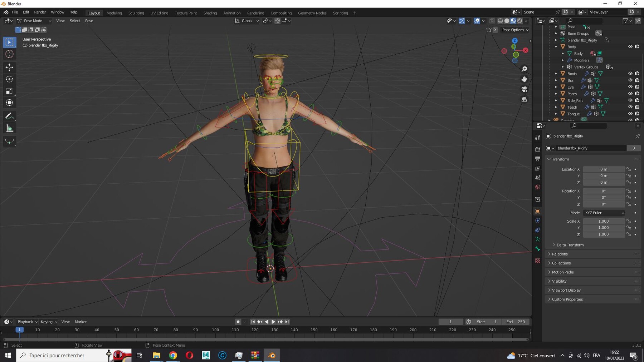Click the viewport zoom magnifier icon

524,69
